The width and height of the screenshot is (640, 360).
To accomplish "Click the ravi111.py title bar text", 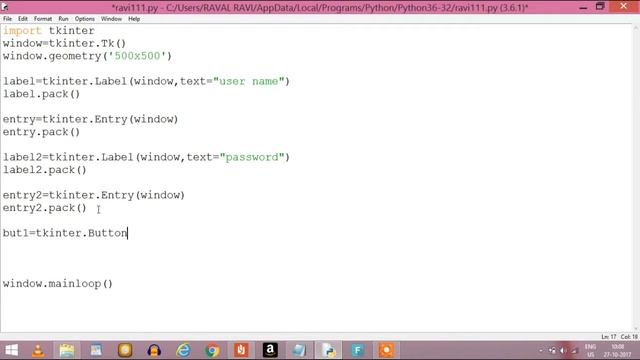I will [320, 7].
